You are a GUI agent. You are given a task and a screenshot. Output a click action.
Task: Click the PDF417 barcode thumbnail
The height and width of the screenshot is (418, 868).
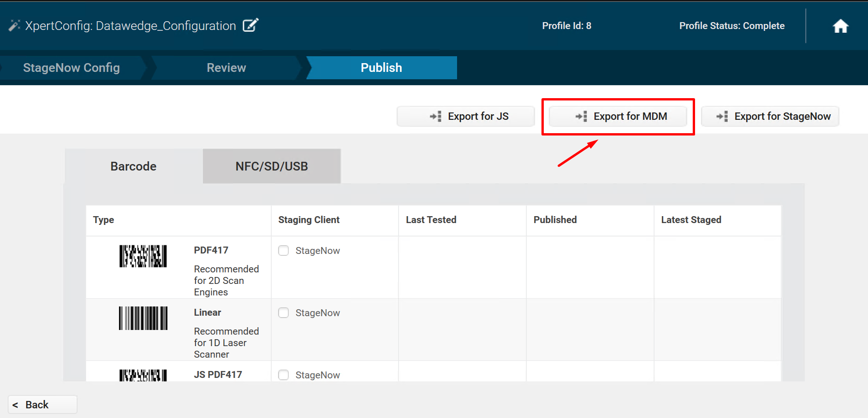[x=143, y=256]
